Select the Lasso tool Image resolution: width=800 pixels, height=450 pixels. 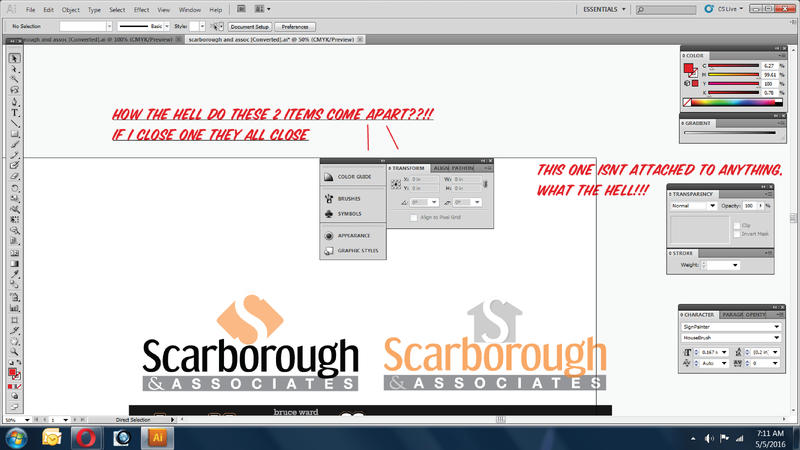[x=14, y=90]
